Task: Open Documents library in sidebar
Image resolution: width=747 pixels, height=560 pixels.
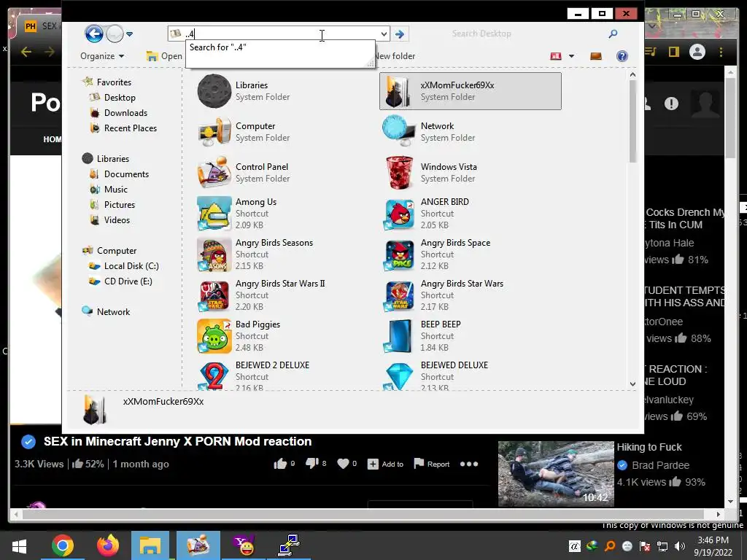Action: [126, 174]
